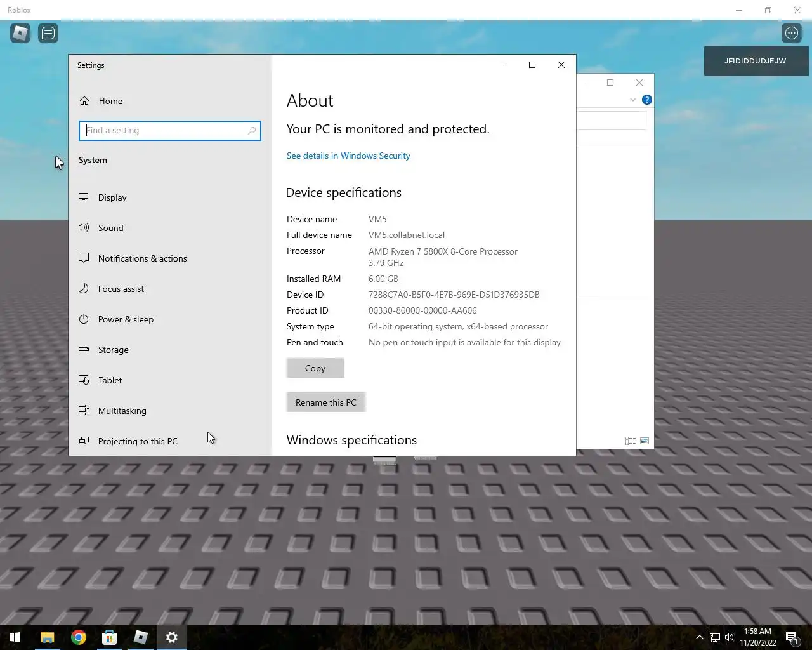Screen dimensions: 812x650
Task: Close the background window behind Settings
Action: click(639, 83)
